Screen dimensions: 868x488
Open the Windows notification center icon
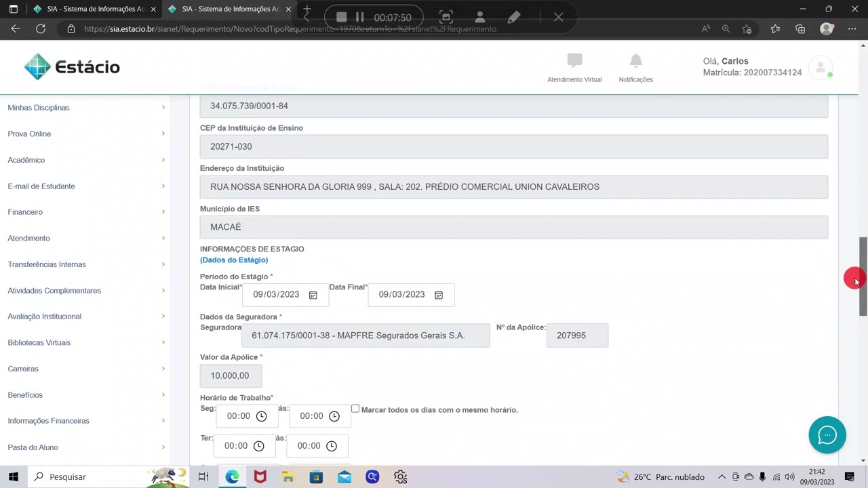tap(850, 476)
